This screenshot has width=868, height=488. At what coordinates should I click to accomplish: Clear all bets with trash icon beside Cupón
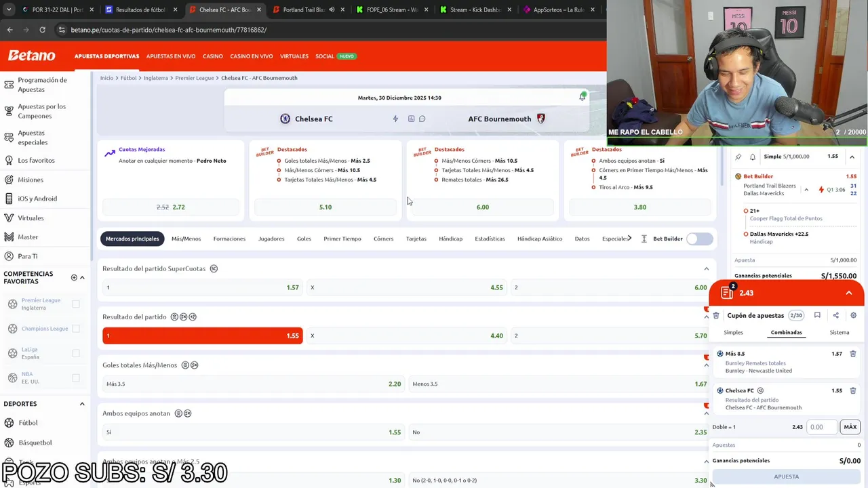pos(716,315)
